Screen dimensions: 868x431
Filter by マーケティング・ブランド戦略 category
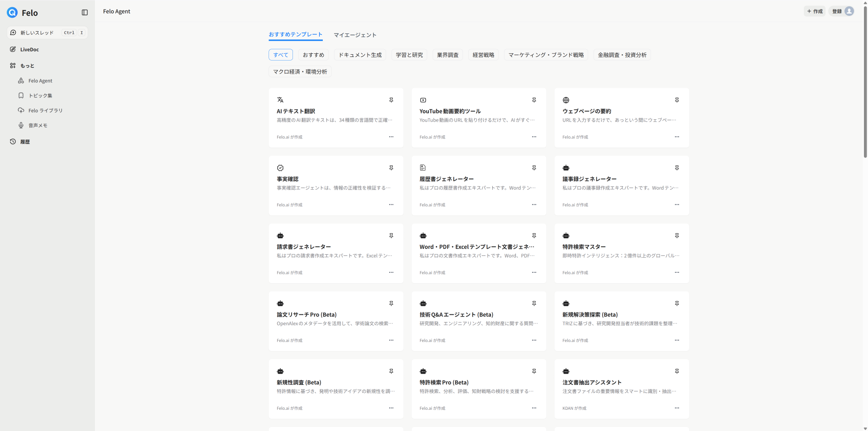(546, 55)
